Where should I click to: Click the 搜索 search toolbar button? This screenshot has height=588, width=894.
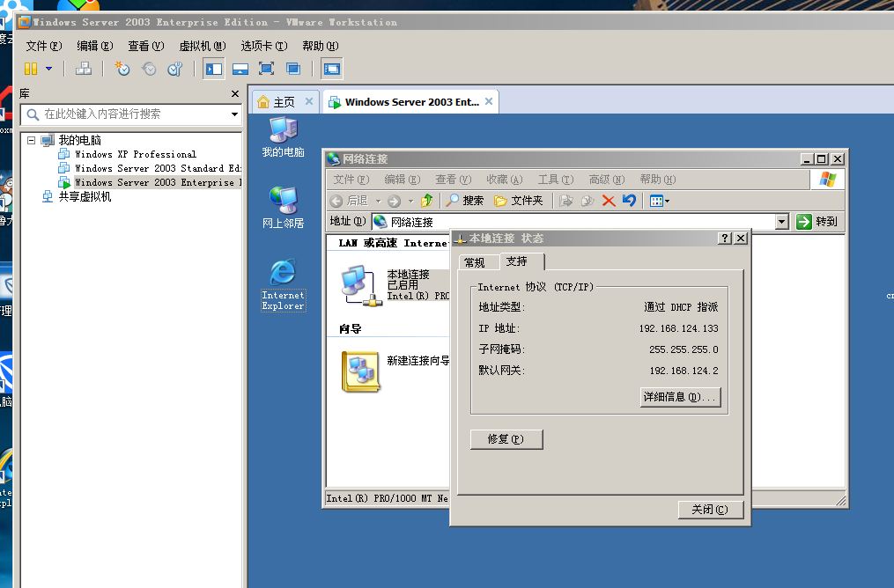coord(465,201)
